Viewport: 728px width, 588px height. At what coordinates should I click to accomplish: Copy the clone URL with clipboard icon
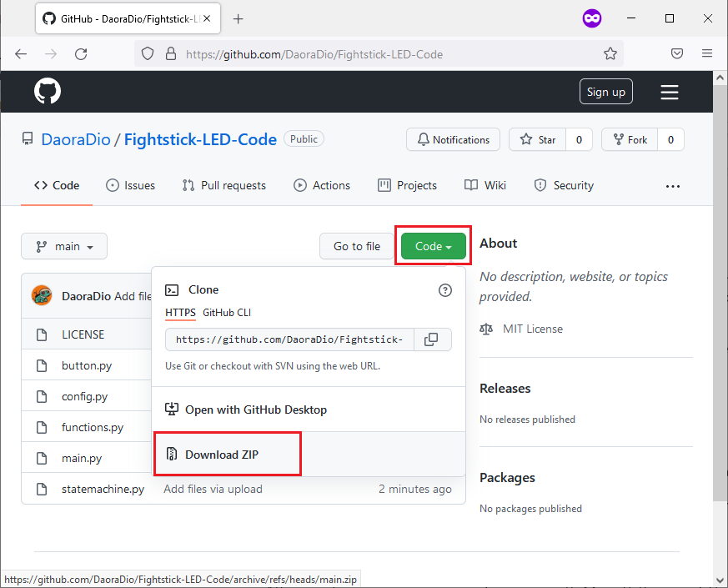(x=431, y=339)
